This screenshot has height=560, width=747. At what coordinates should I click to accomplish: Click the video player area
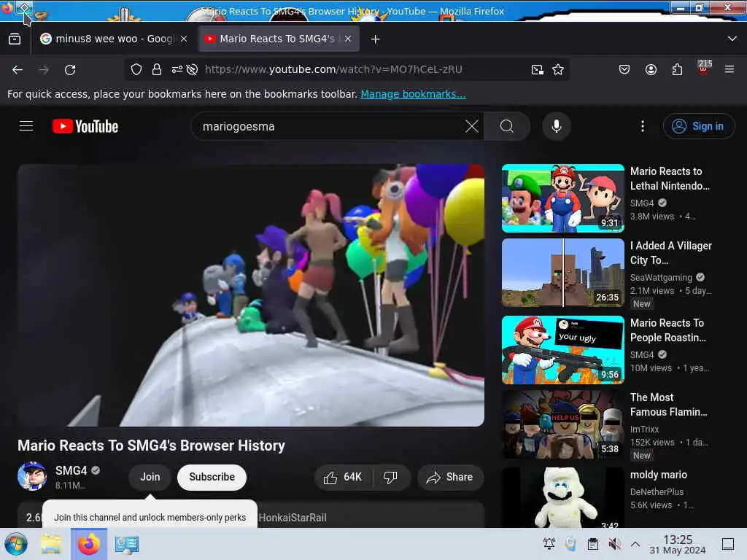pos(251,295)
